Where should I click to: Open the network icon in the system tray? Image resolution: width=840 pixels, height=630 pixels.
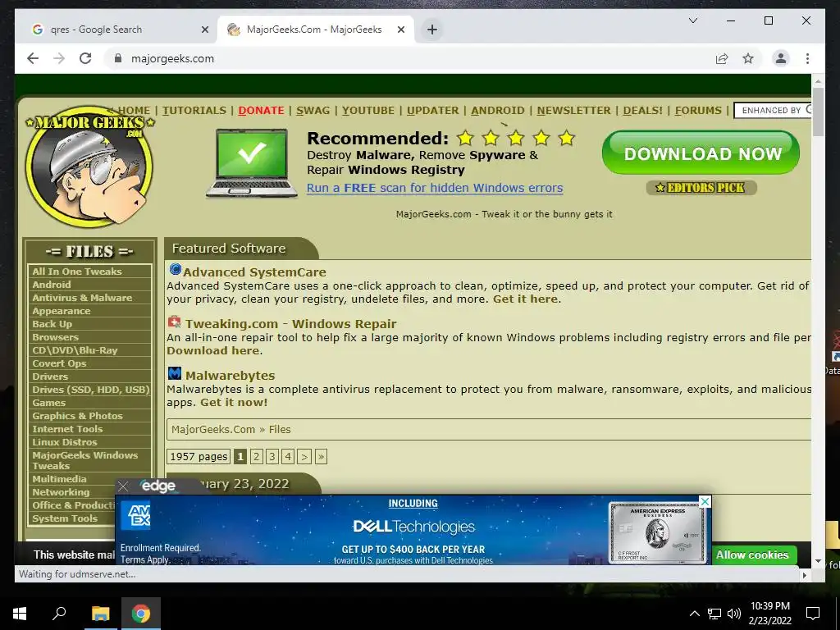point(714,614)
